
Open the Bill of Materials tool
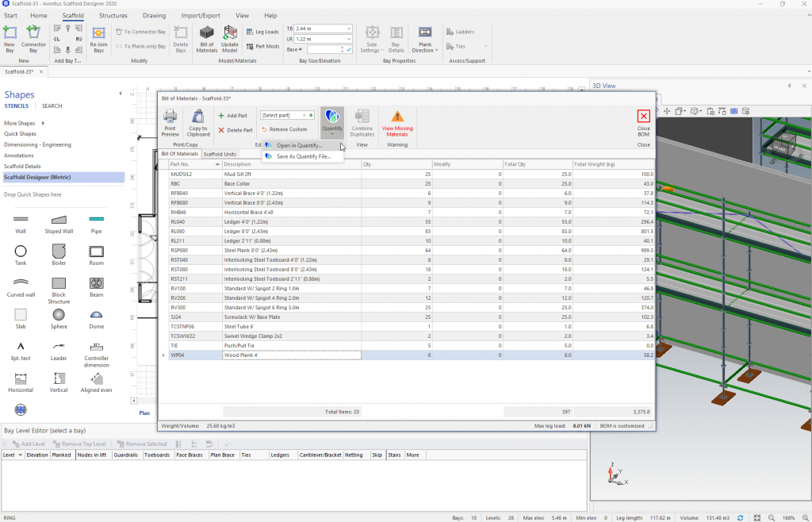click(x=207, y=38)
